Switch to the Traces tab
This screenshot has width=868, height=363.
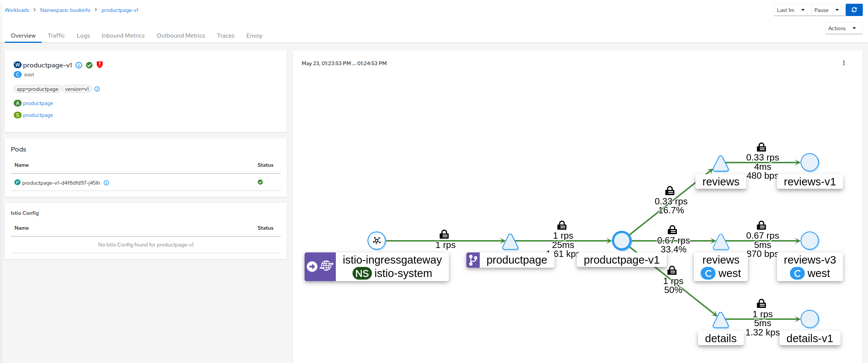(x=225, y=35)
